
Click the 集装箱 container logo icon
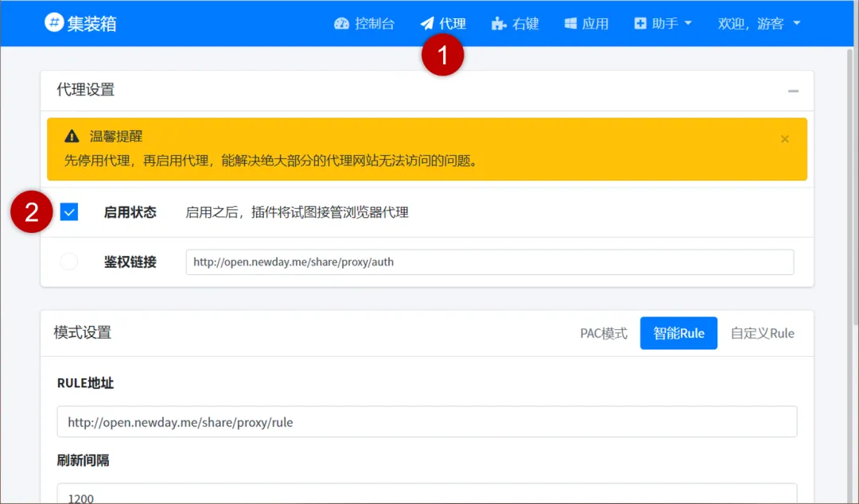click(x=52, y=23)
